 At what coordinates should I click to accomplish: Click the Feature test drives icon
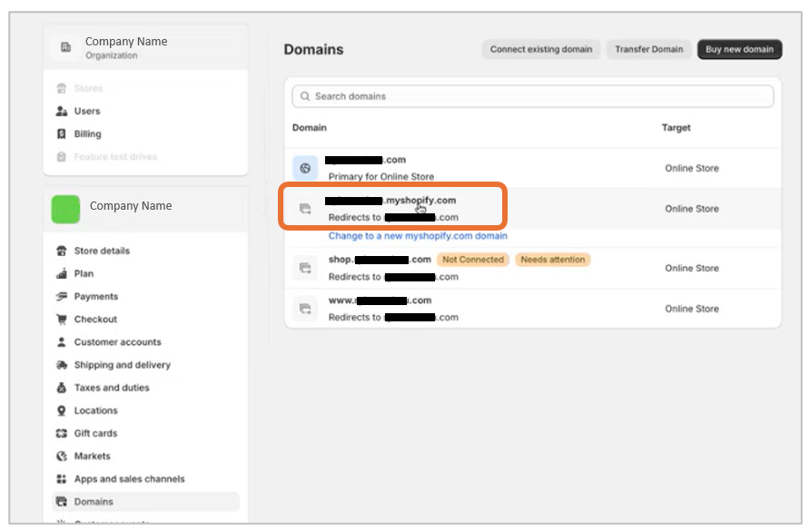coord(62,156)
